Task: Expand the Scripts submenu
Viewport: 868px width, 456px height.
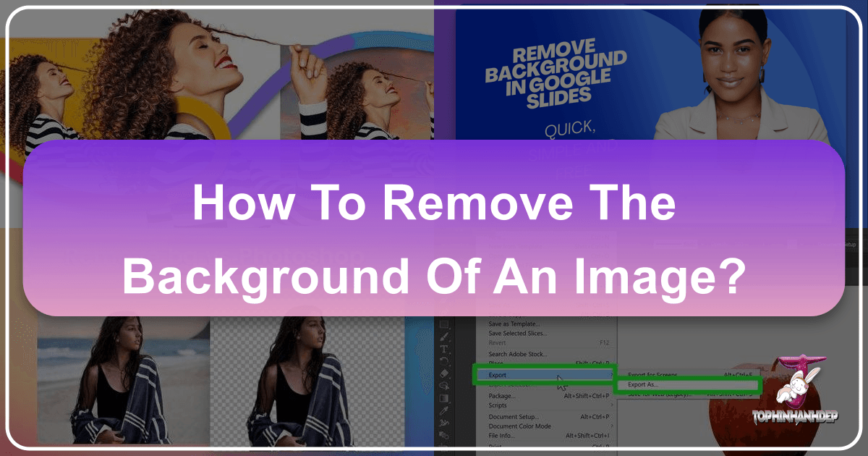Action: 499,405
